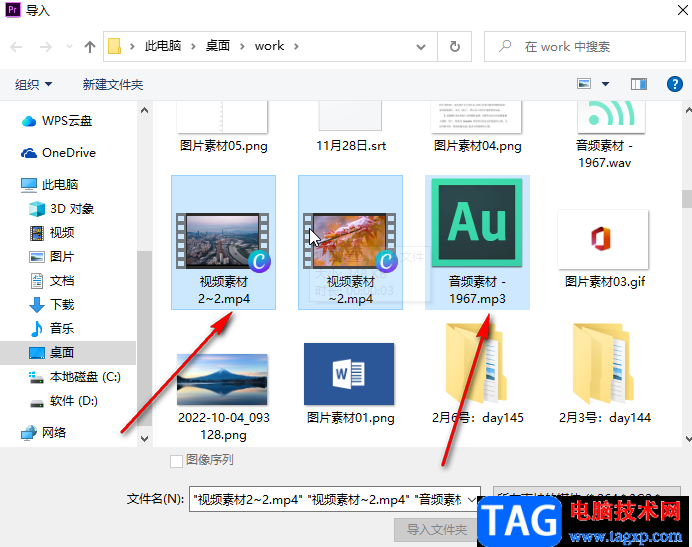Select 网络 in navigation pane
This screenshot has width=692, height=547.
(x=43, y=432)
